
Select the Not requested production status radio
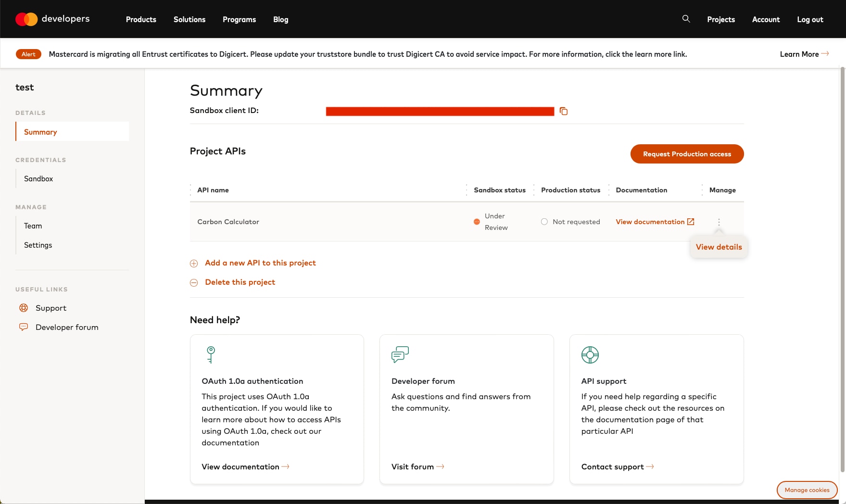click(x=544, y=222)
